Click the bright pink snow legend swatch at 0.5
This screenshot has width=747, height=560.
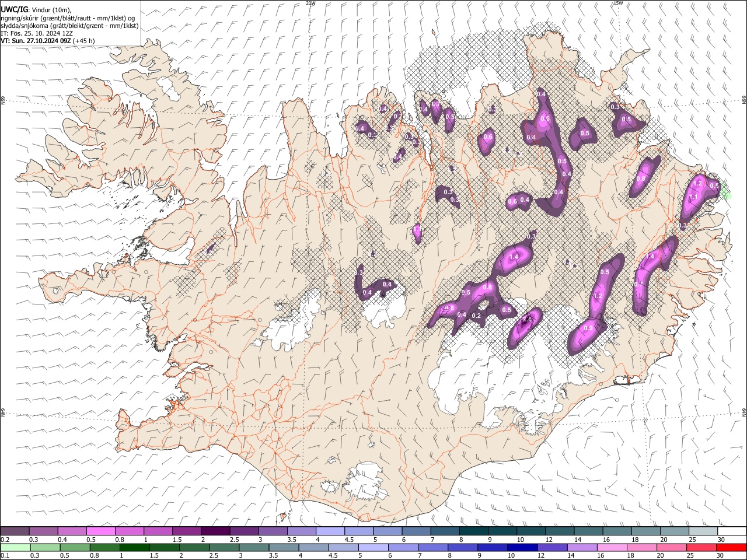point(100,531)
